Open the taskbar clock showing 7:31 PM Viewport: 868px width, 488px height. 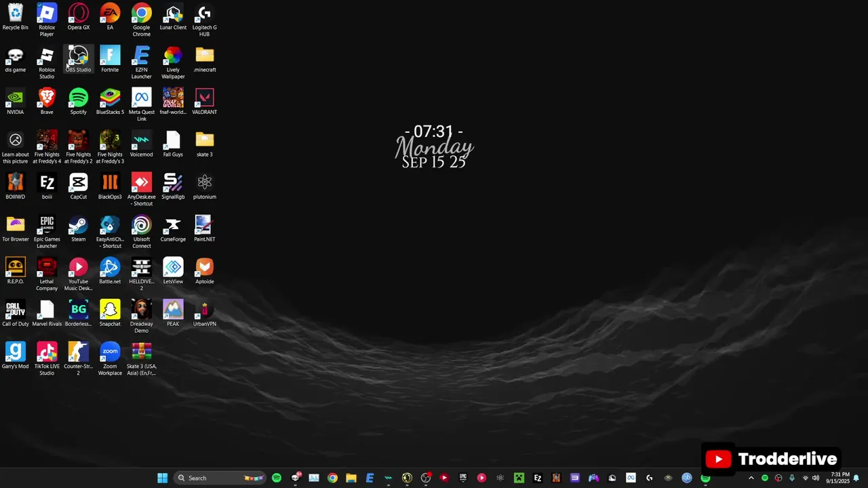click(x=840, y=478)
